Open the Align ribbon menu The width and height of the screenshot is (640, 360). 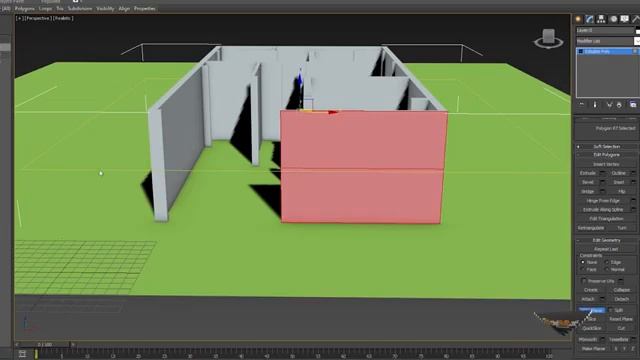(124, 9)
